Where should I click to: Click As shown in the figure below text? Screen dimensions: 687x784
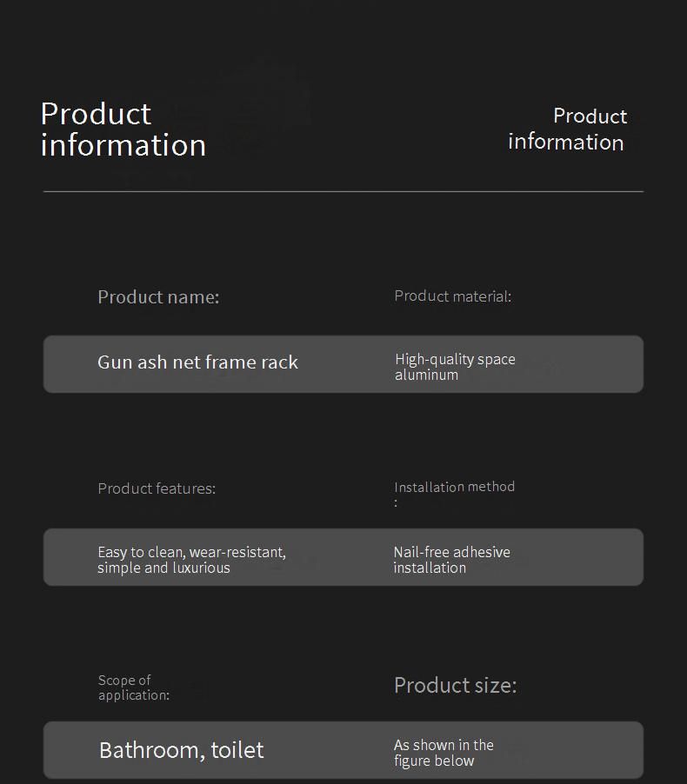point(444,753)
